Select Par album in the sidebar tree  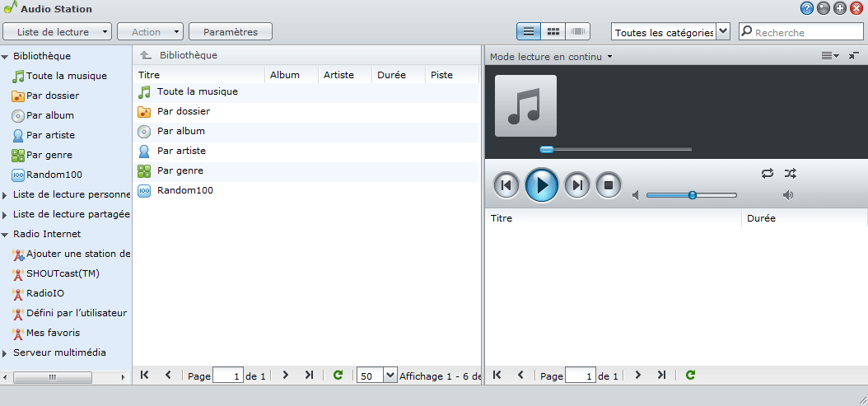tap(49, 116)
